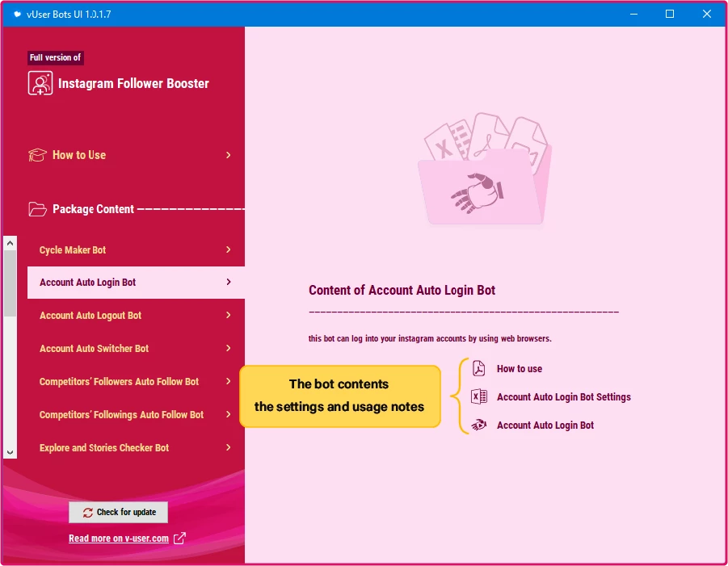Open the How to Use menu
The width and height of the screenshot is (728, 566).
coord(130,155)
